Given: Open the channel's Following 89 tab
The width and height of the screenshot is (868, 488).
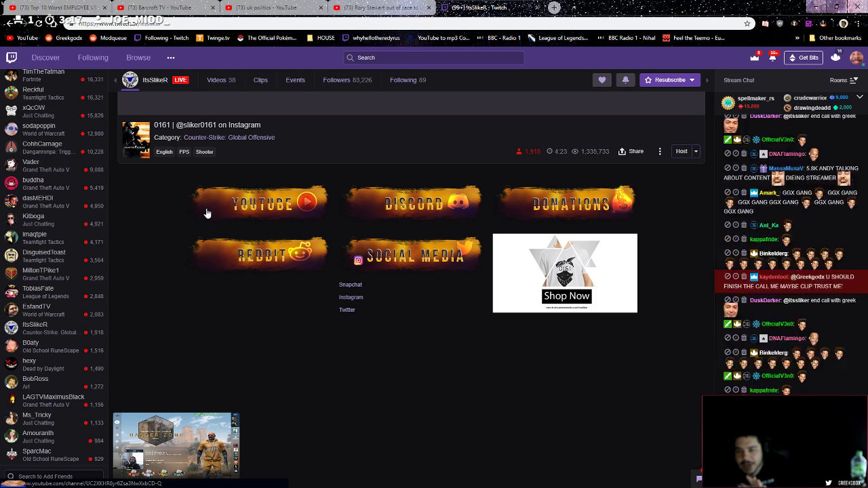Looking at the screenshot, I should click(x=408, y=80).
